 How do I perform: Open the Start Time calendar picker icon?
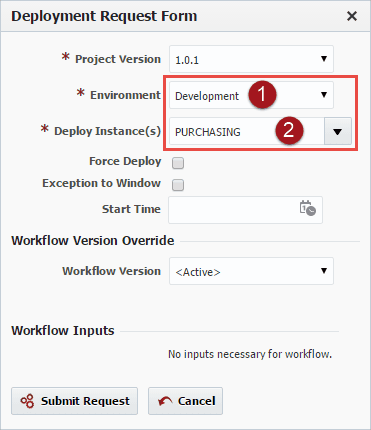[x=307, y=208]
